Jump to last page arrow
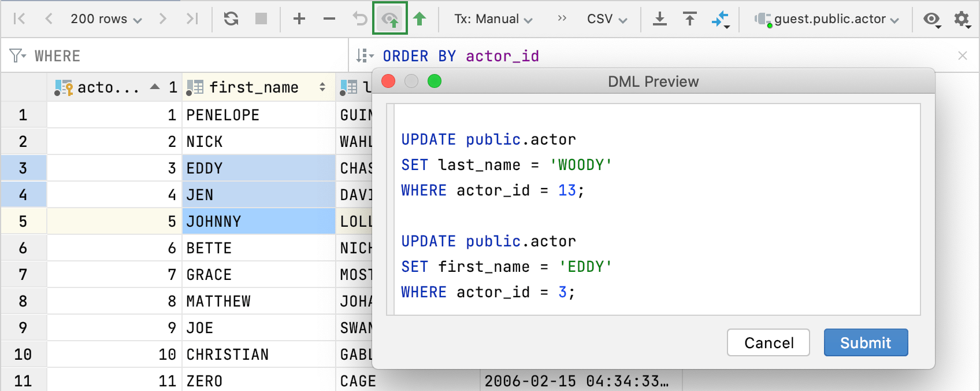 coord(192,19)
